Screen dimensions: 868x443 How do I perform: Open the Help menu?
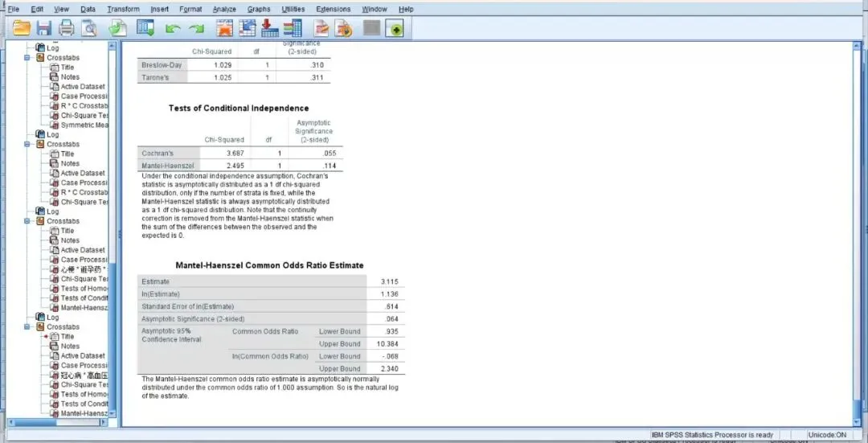406,10
